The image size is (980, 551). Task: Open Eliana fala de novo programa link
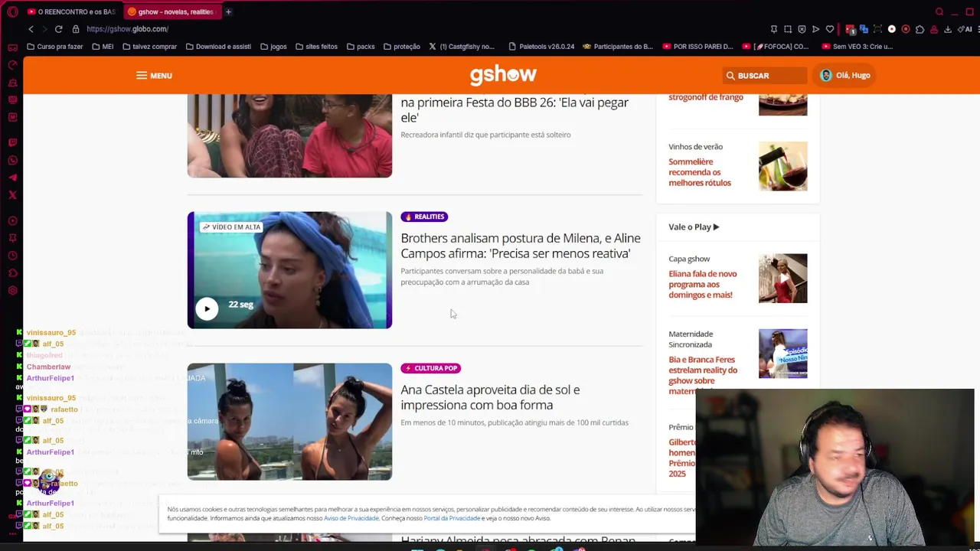point(703,284)
